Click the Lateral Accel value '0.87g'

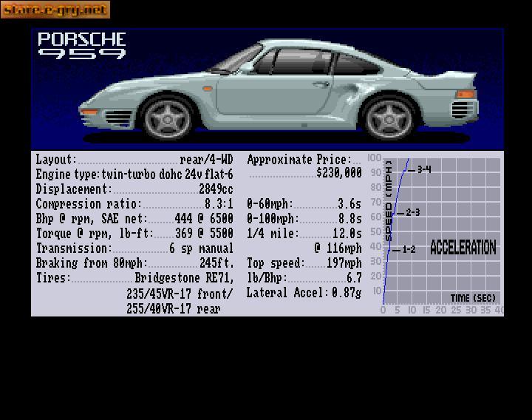347,293
